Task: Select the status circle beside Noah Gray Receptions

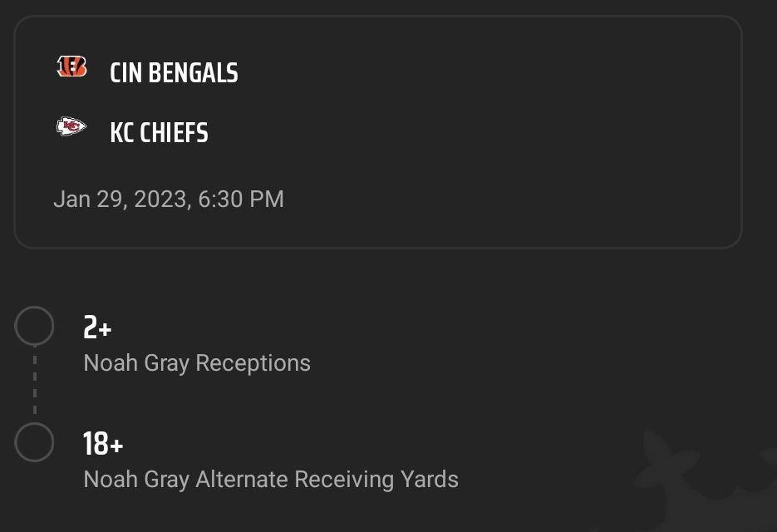Action: [34, 326]
